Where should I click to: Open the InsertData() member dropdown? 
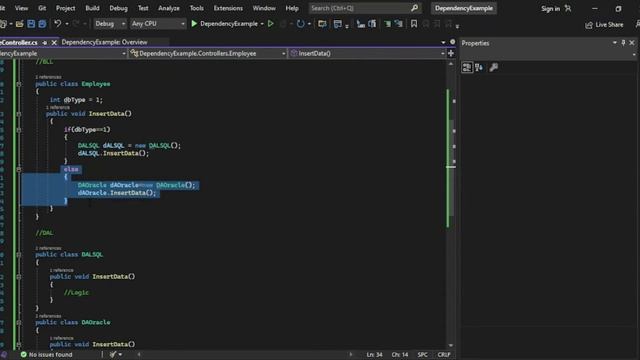tap(367, 53)
